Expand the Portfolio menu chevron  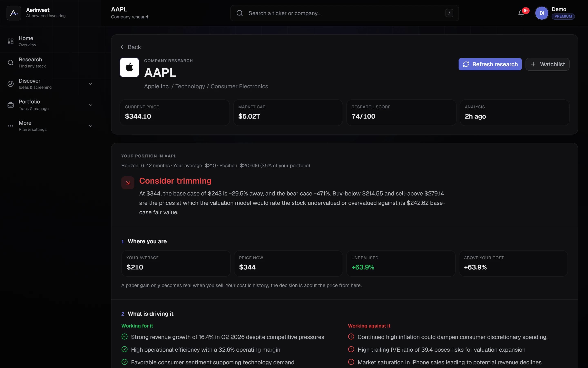pos(91,105)
